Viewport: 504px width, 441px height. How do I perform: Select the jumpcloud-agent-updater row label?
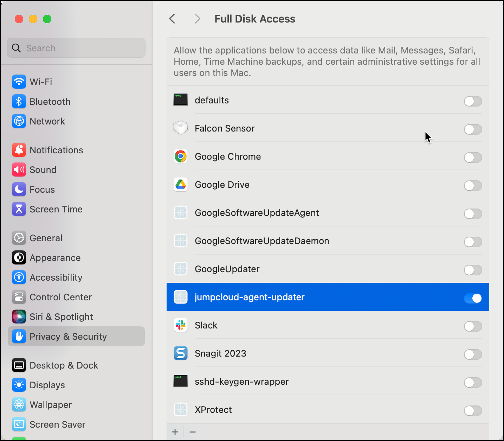tap(250, 297)
